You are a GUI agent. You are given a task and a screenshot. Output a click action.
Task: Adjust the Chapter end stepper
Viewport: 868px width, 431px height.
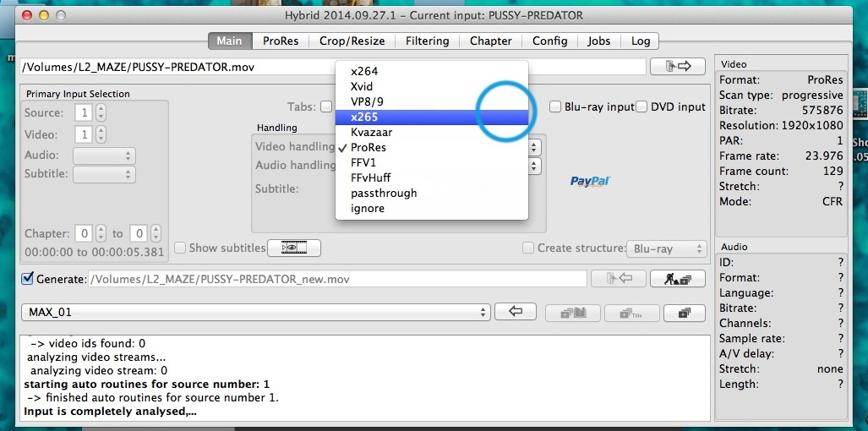click(156, 233)
